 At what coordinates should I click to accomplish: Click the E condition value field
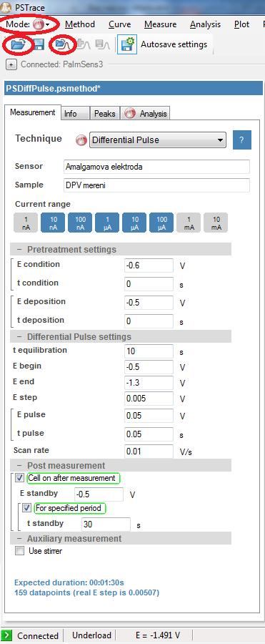(149, 265)
